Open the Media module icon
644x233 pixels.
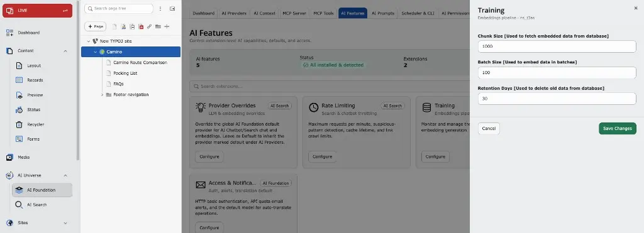tap(9, 157)
